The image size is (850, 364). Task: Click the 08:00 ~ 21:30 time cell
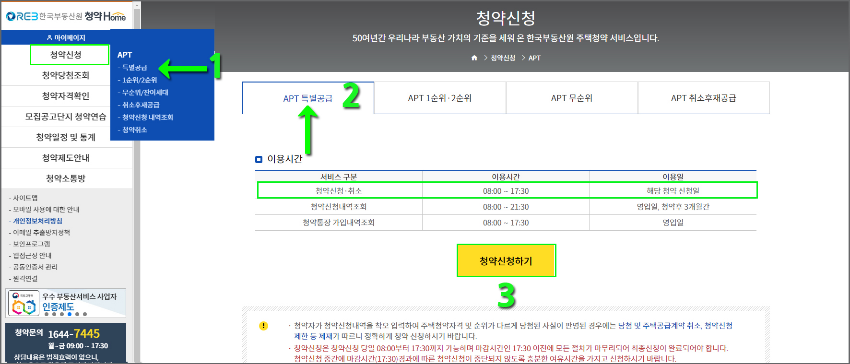[x=506, y=206]
